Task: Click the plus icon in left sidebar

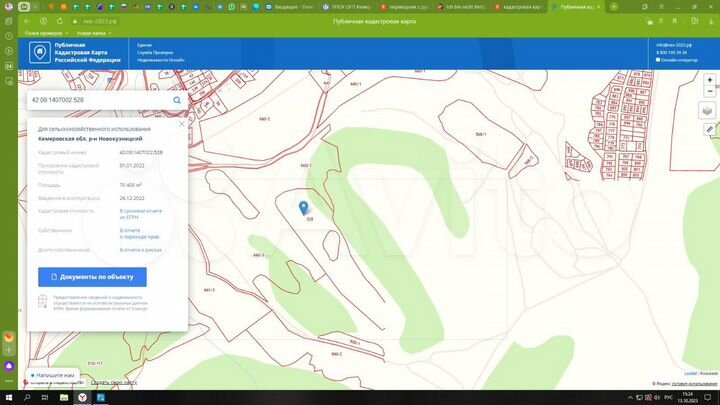Action: pyautogui.click(x=9, y=350)
